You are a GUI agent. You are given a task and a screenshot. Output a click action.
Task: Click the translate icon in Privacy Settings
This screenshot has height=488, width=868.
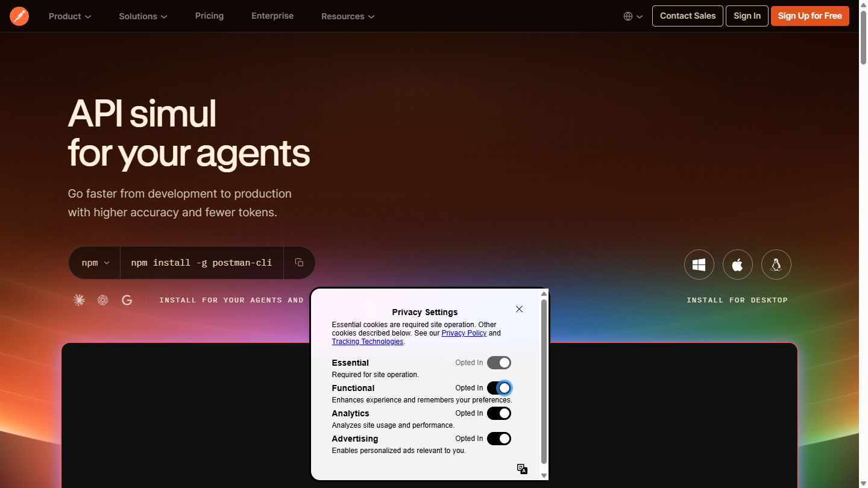tap(523, 469)
